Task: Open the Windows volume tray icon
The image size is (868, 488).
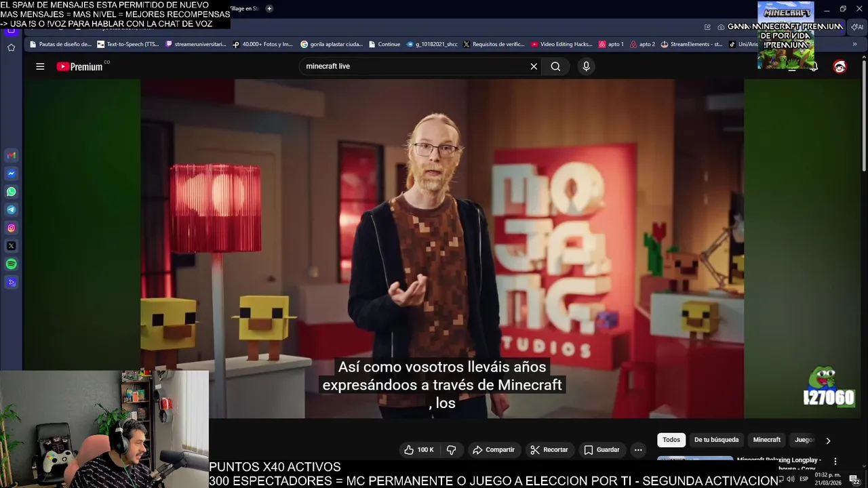Action: click(791, 479)
